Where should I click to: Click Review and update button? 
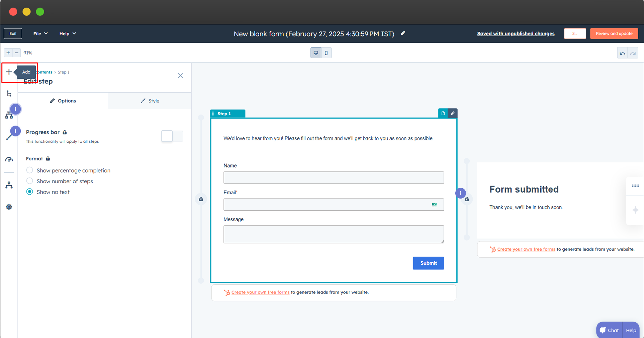tap(614, 33)
